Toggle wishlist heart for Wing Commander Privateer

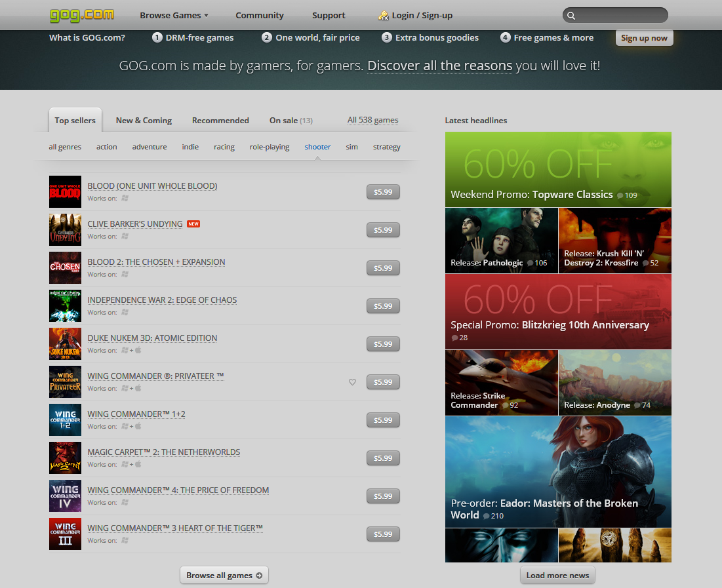coord(352,382)
